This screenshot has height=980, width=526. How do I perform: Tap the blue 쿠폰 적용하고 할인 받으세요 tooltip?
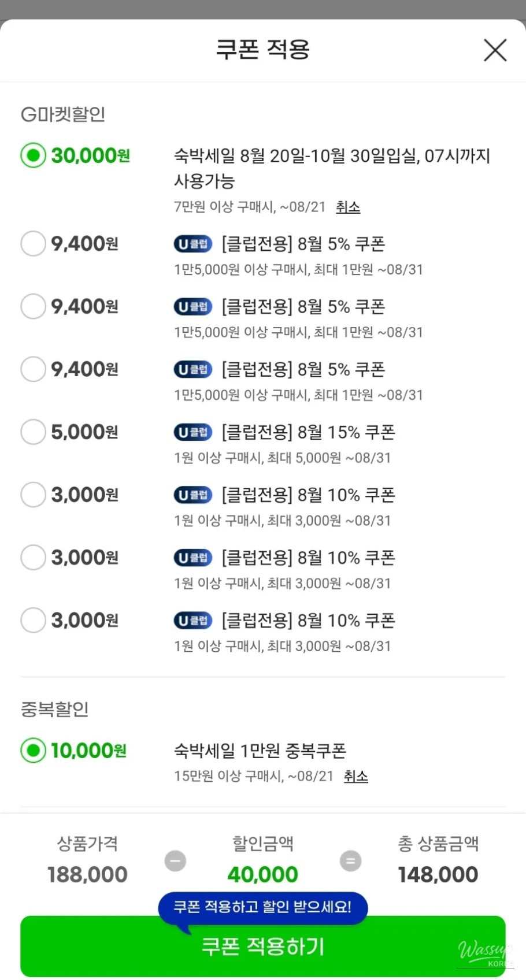pos(263,906)
